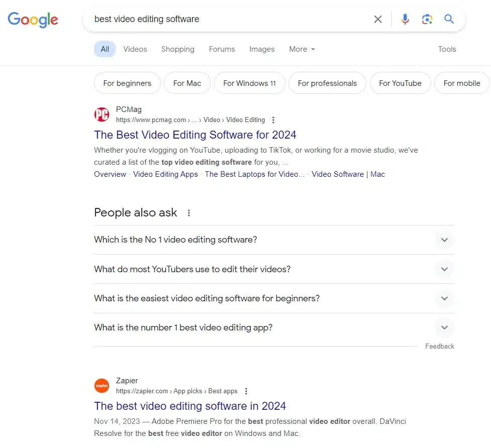This screenshot has height=448, width=491.
Task: Click the PCMag site favicon
Action: (x=102, y=115)
